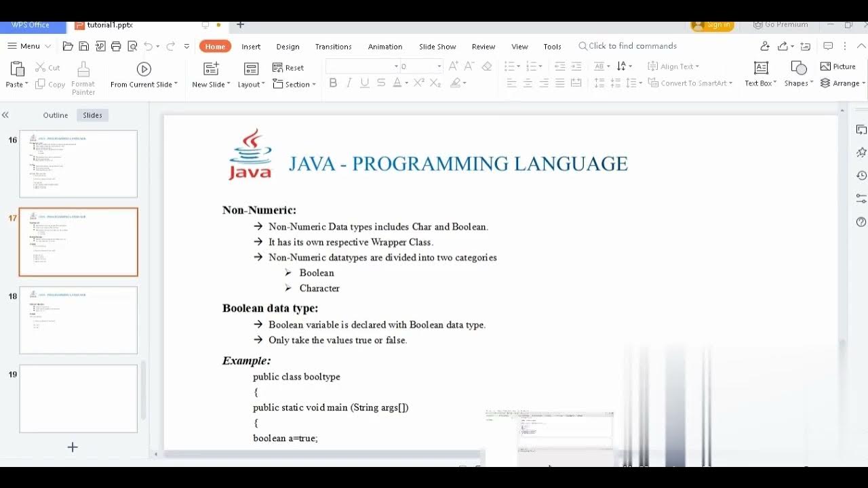The width and height of the screenshot is (868, 488).
Task: Toggle Subscript formatting
Action: (435, 83)
